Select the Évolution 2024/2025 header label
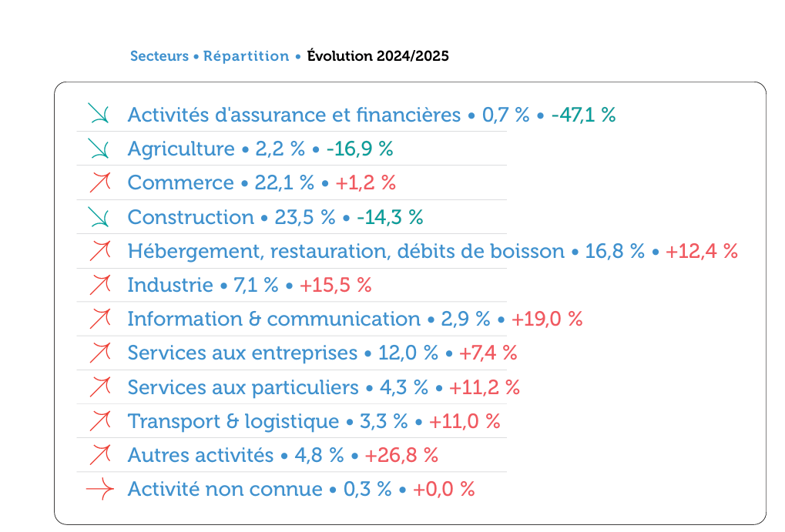This screenshot has width=785, height=532. [377, 56]
